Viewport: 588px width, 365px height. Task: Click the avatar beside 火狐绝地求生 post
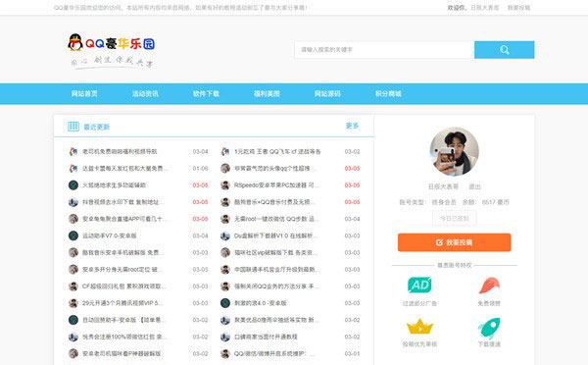[73, 185]
